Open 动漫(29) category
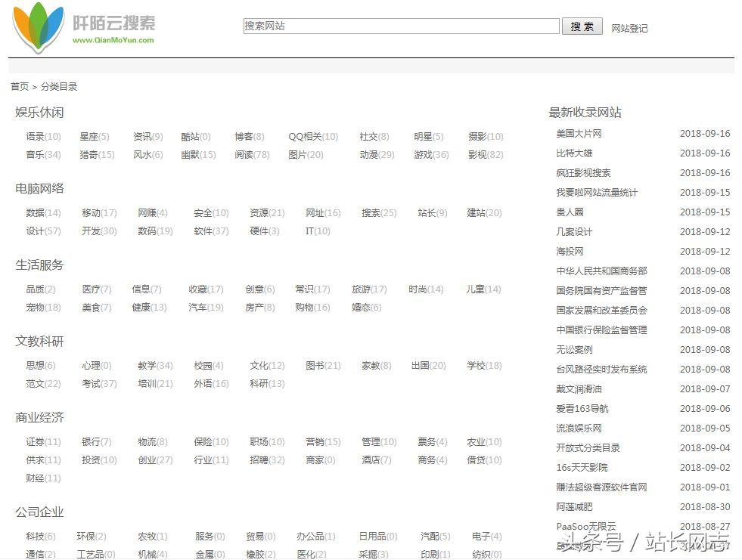The image size is (742, 560). coord(377,155)
